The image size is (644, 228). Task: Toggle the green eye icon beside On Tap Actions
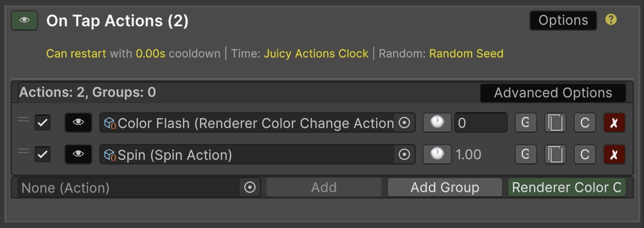point(24,20)
